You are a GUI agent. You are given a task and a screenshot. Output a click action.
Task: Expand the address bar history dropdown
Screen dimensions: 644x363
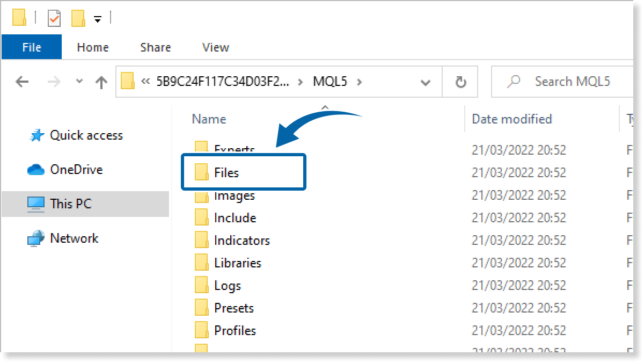pyautogui.click(x=426, y=82)
